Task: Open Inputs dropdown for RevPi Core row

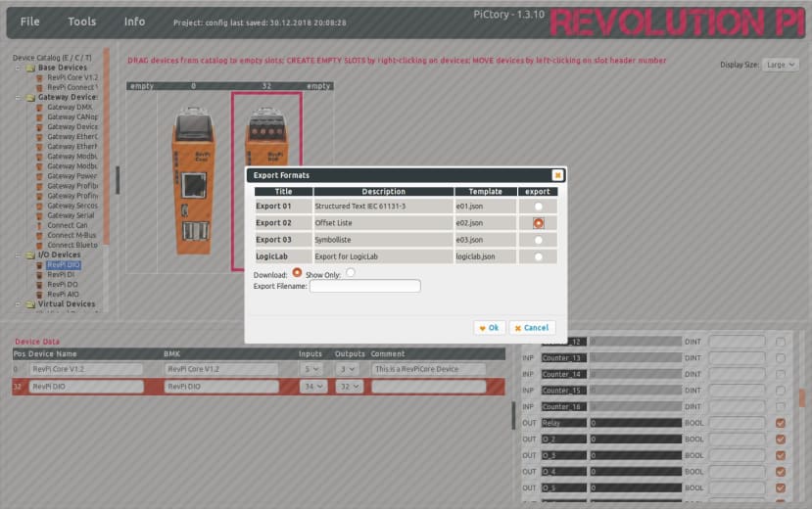Action: pos(311,369)
